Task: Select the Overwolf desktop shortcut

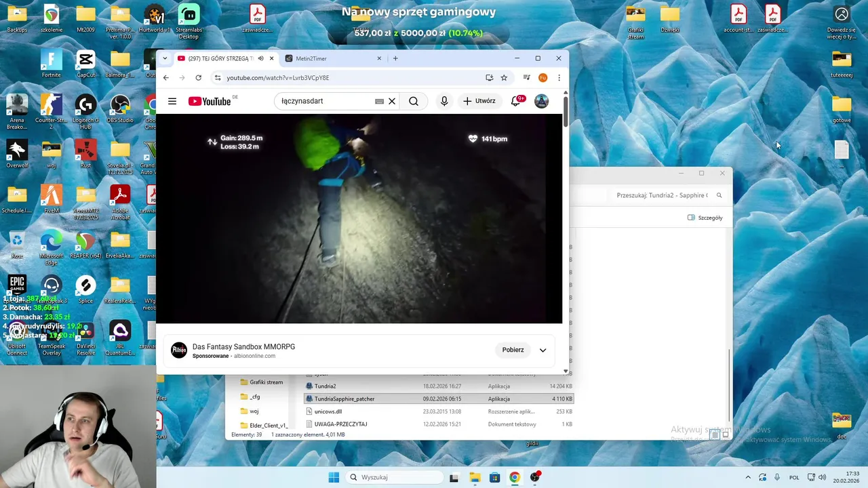Action: point(17,154)
